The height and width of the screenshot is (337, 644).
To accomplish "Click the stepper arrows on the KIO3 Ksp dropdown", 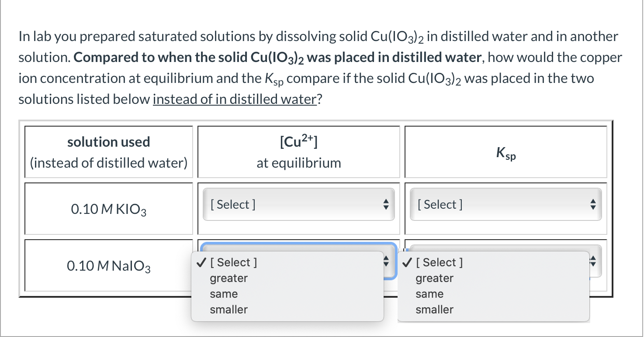I will click(x=593, y=204).
